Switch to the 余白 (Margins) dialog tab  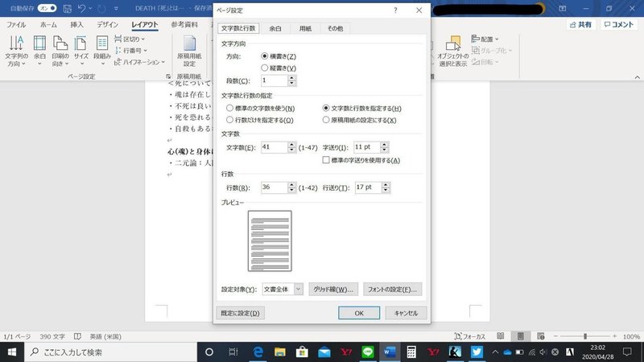pyautogui.click(x=275, y=28)
